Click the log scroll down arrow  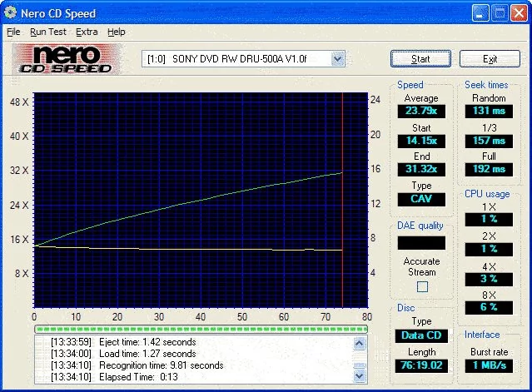360,375
